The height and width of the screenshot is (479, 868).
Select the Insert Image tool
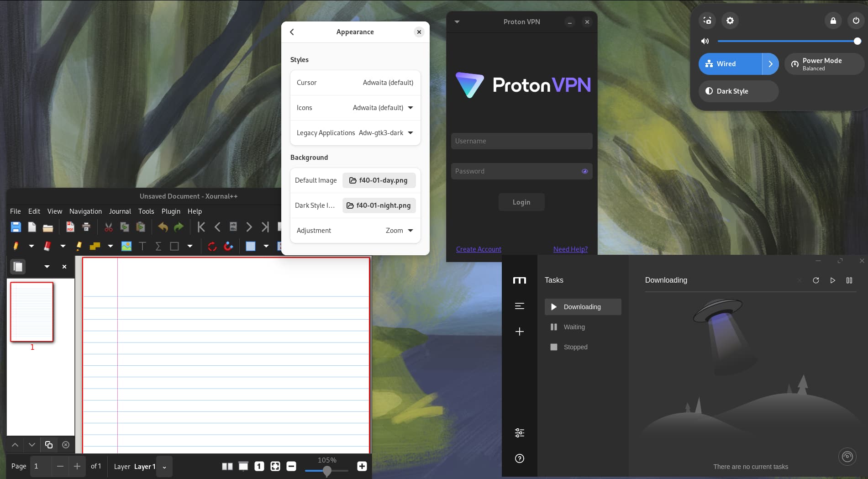coord(126,246)
